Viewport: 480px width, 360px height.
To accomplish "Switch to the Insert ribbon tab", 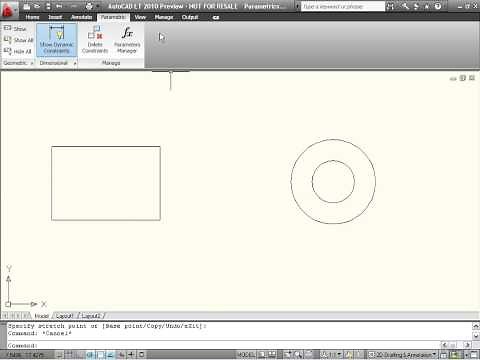I will pyautogui.click(x=55, y=17).
